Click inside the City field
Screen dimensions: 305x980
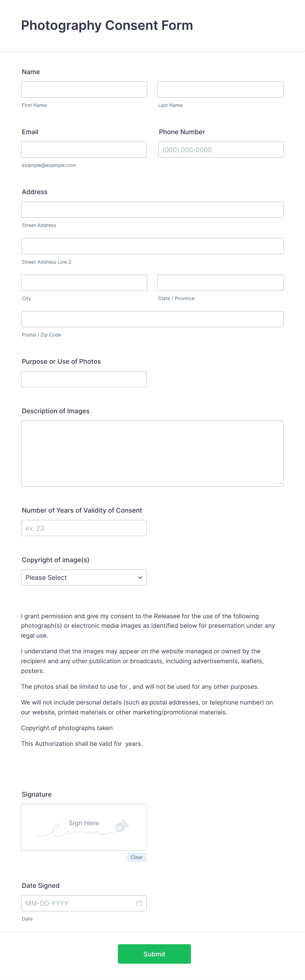[84, 282]
